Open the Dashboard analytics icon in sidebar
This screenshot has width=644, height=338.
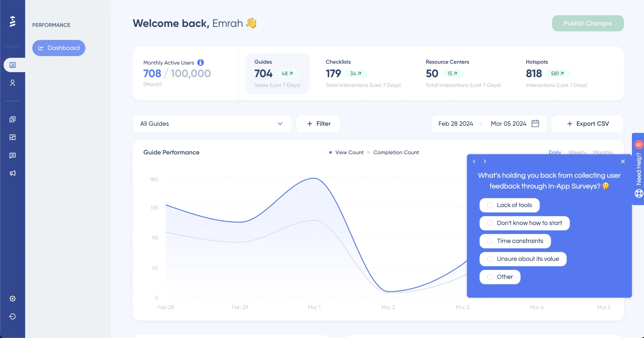coord(13,65)
